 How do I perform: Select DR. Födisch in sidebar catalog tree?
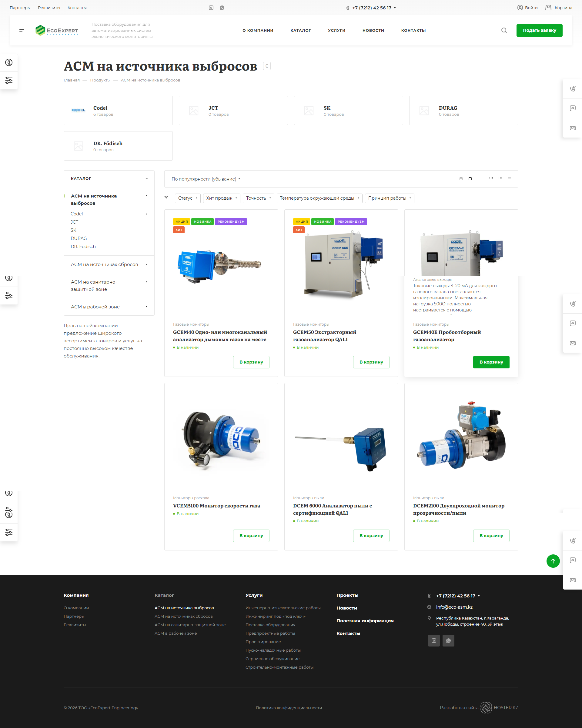pos(83,247)
